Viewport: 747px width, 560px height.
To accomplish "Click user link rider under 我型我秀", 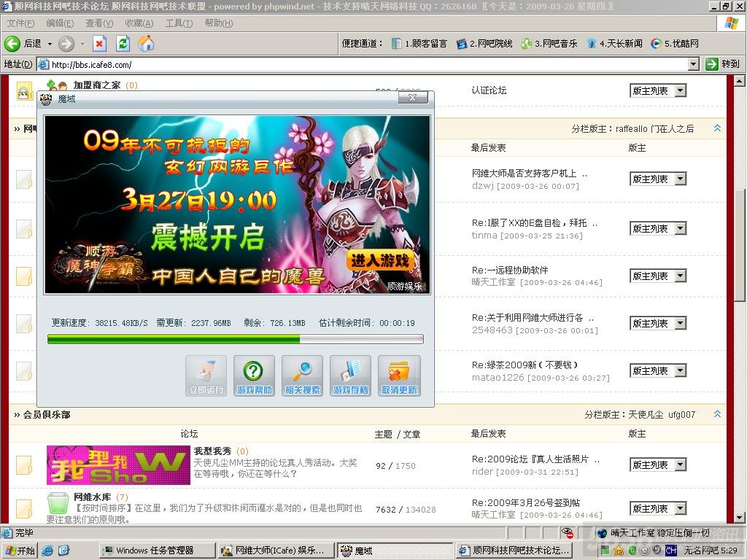I will [482, 472].
